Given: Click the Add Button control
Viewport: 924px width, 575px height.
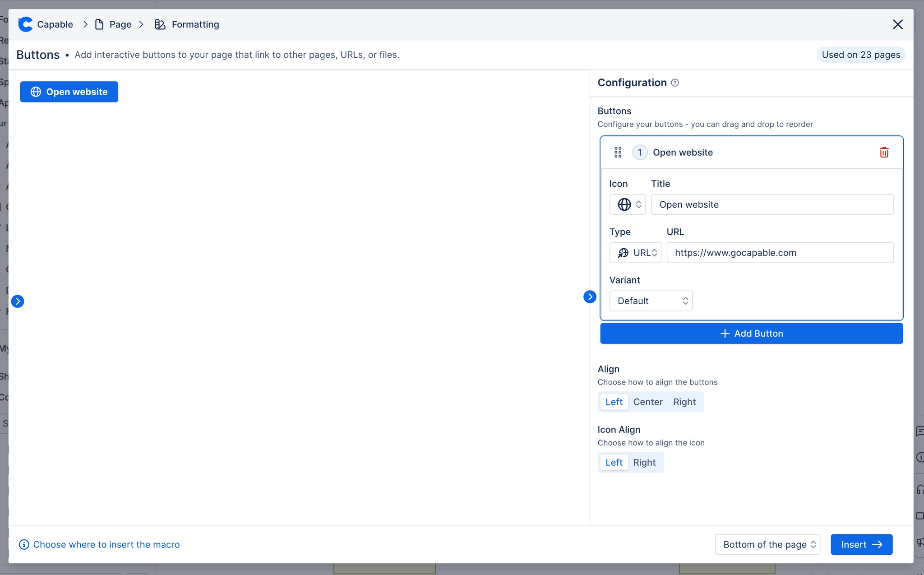Looking at the screenshot, I should pyautogui.click(x=751, y=333).
